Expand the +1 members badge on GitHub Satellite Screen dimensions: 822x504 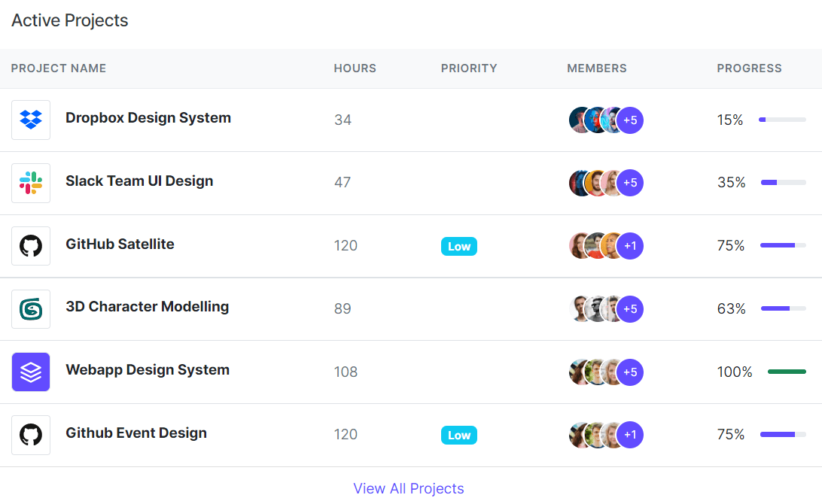click(x=630, y=245)
